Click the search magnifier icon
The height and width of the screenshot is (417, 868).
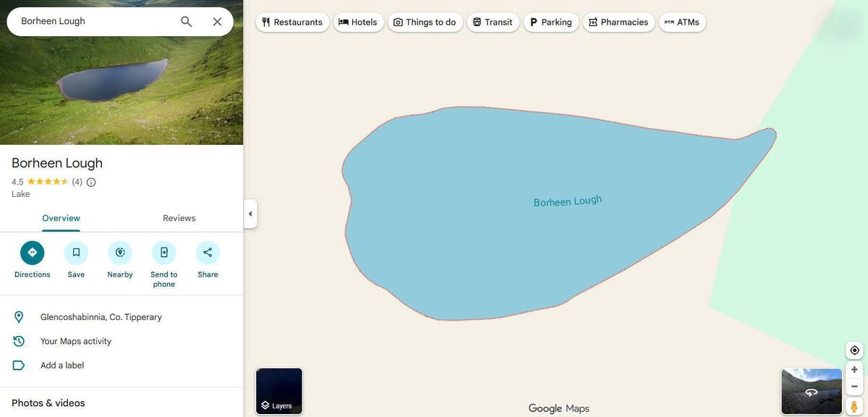coord(186,22)
